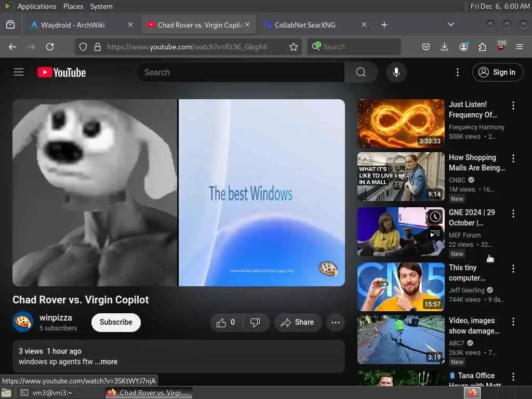Click the Sign in button
Viewport: 532px width, 399px height.
tap(498, 72)
